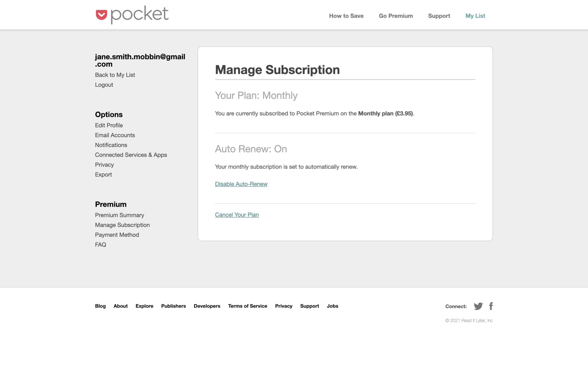
Task: Open Payment Method page
Action: click(117, 235)
